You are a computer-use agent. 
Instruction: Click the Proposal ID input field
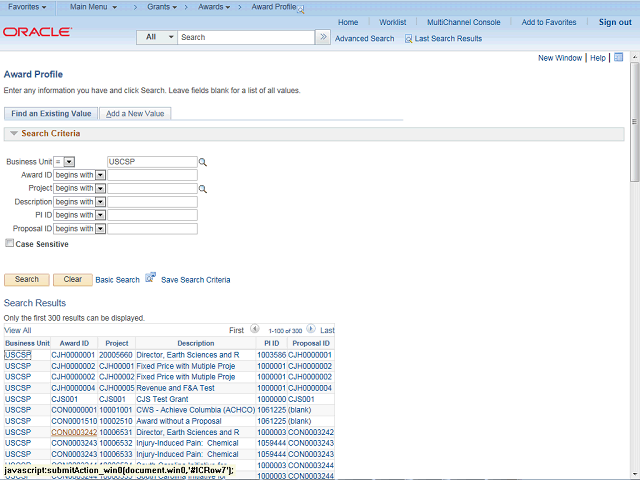point(152,229)
